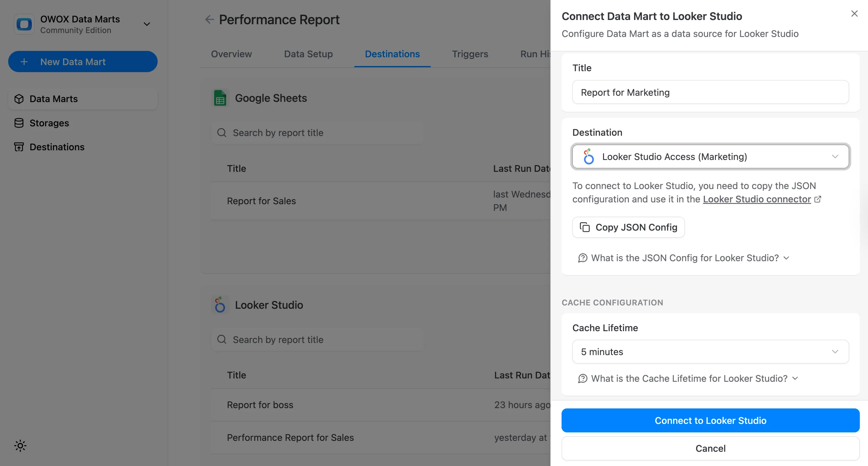Click the Data Marts cube icon
The image size is (868, 466).
pos(19,99)
